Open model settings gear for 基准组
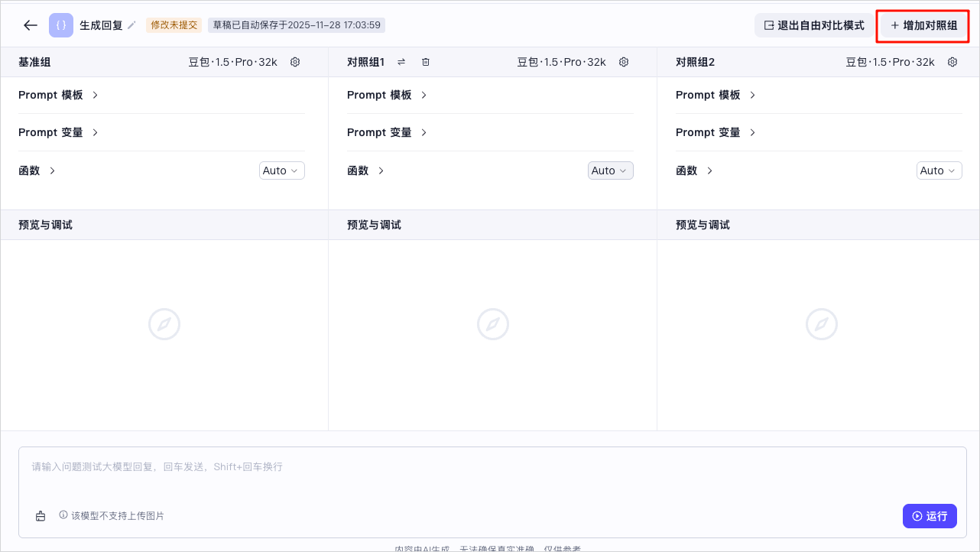The height and width of the screenshot is (552, 980). (x=295, y=62)
